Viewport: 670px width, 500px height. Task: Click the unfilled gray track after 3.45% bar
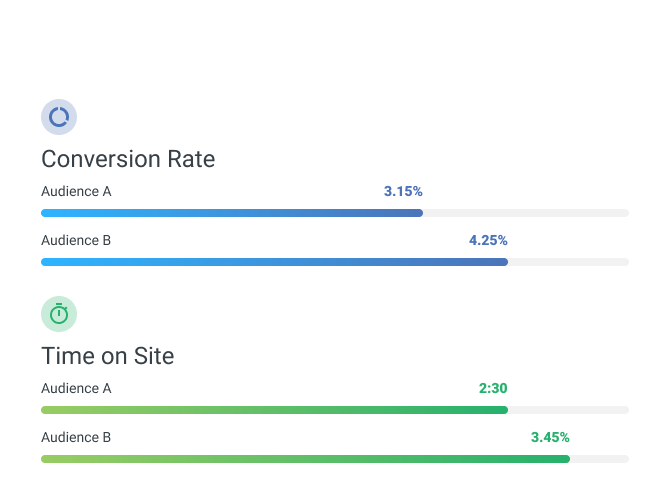click(599, 459)
